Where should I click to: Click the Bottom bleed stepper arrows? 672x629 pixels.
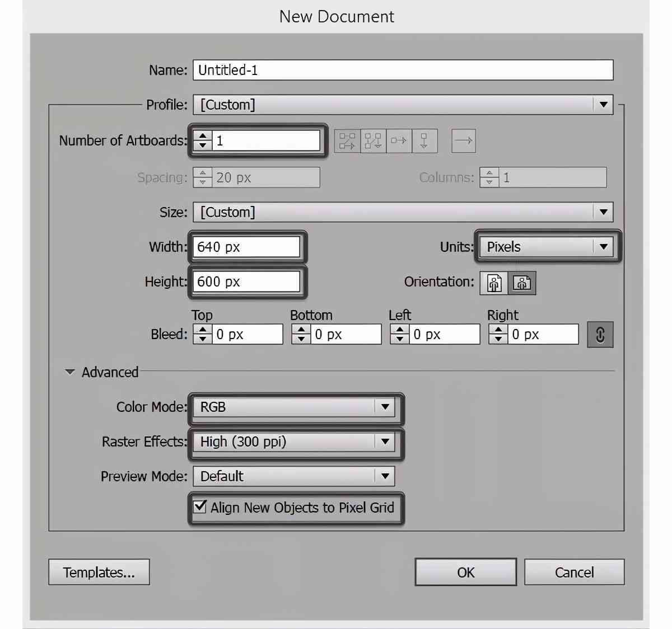pyautogui.click(x=301, y=334)
